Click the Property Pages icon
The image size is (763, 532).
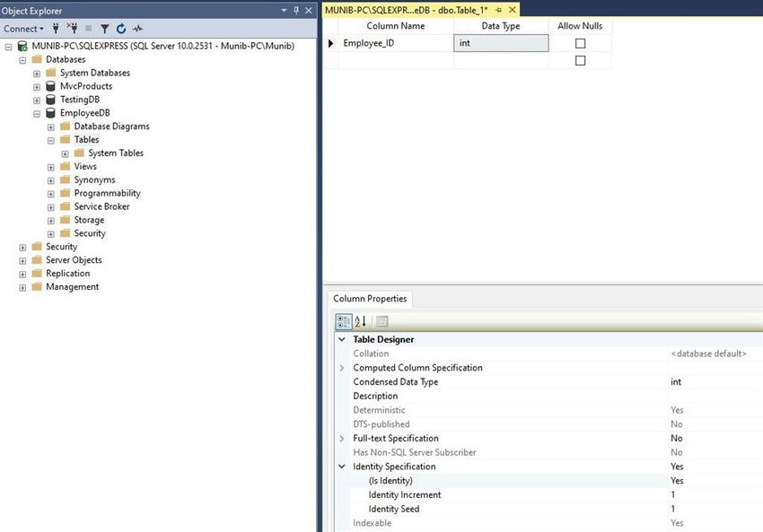tap(382, 321)
